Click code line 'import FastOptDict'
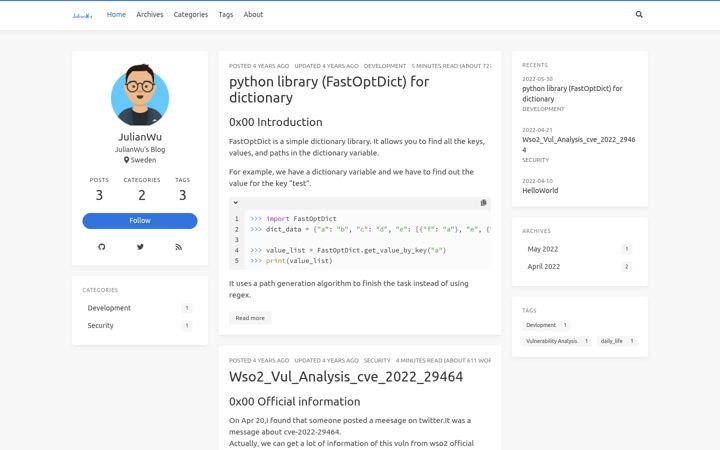The width and height of the screenshot is (720, 450). (x=293, y=219)
